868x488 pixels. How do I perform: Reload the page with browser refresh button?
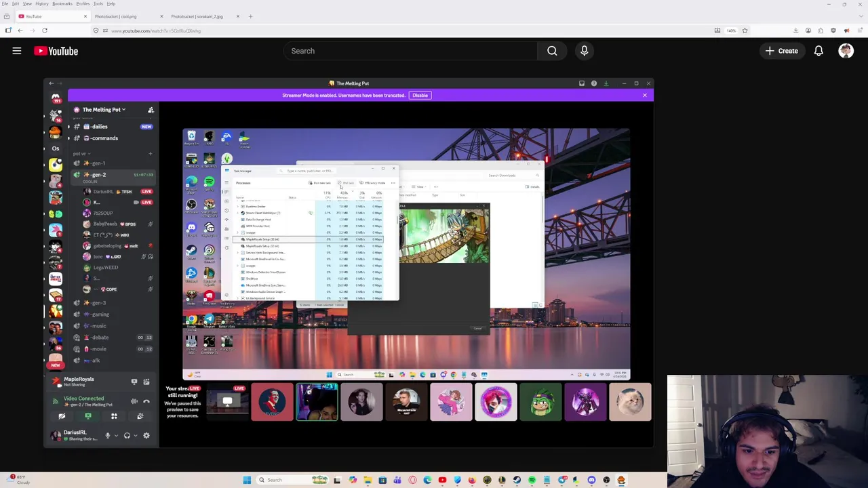45,30
